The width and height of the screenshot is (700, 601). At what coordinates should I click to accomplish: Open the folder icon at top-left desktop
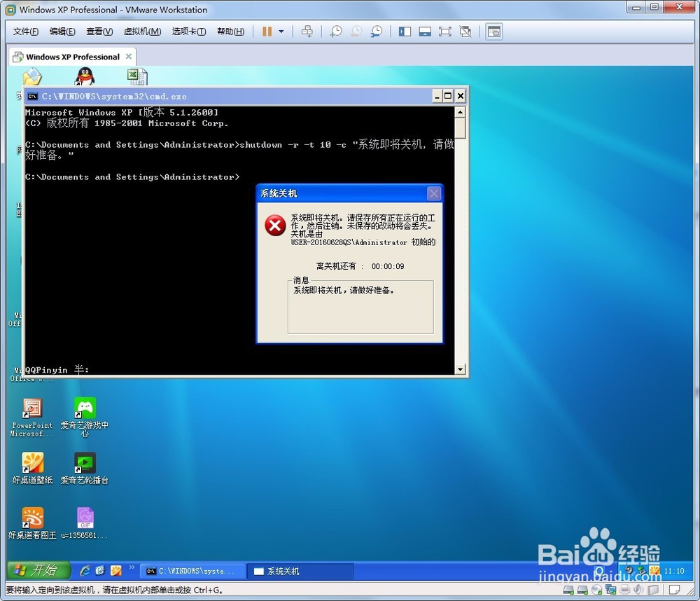[x=33, y=77]
